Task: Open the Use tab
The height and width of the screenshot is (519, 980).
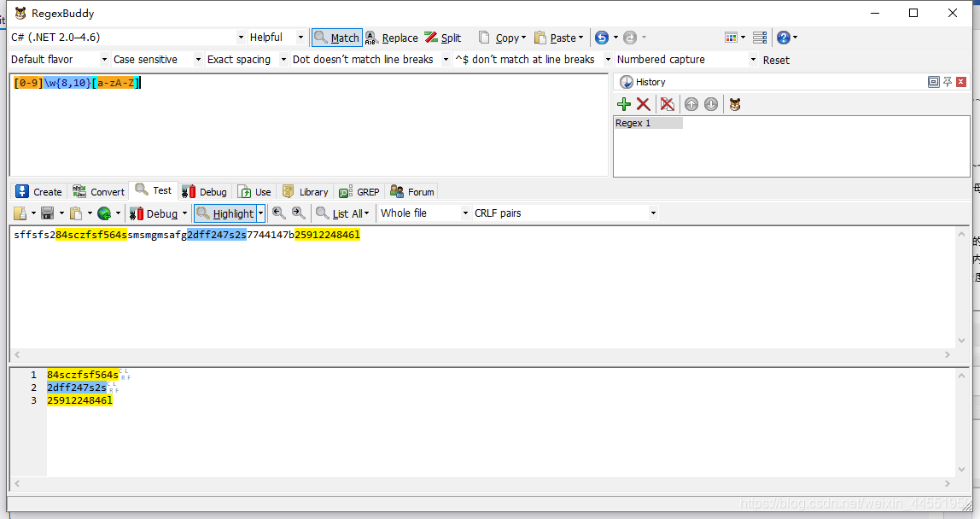Action: [255, 192]
